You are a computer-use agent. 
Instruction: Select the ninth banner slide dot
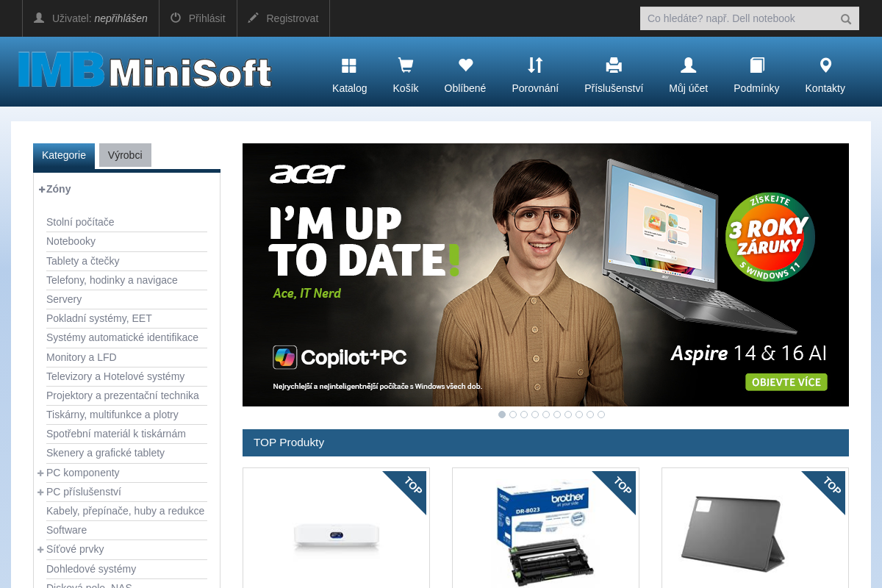click(590, 415)
